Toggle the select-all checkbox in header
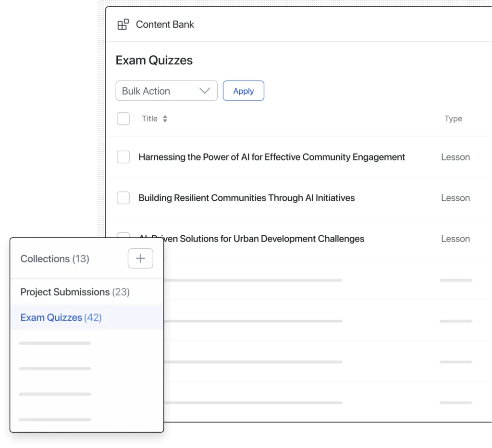This screenshot has width=492, height=448. [x=123, y=119]
